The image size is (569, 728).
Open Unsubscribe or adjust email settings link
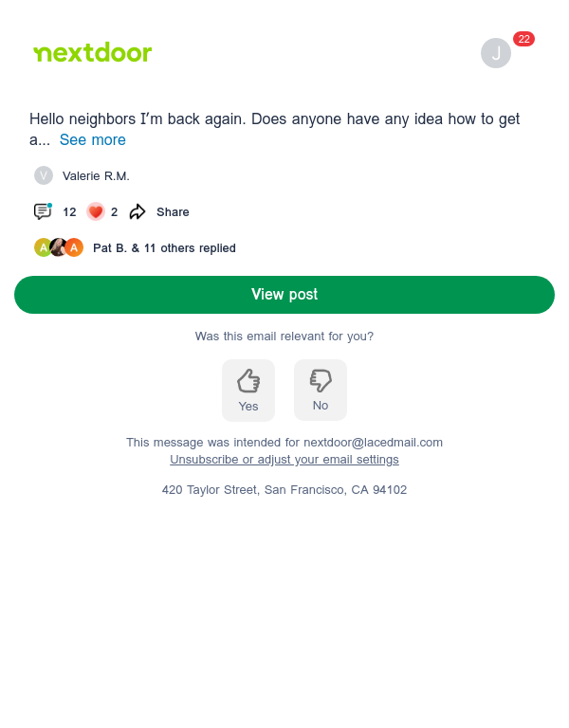(284, 459)
